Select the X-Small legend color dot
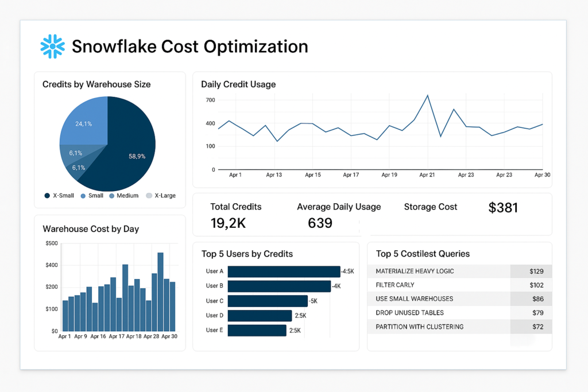588x392 pixels. tap(47, 196)
